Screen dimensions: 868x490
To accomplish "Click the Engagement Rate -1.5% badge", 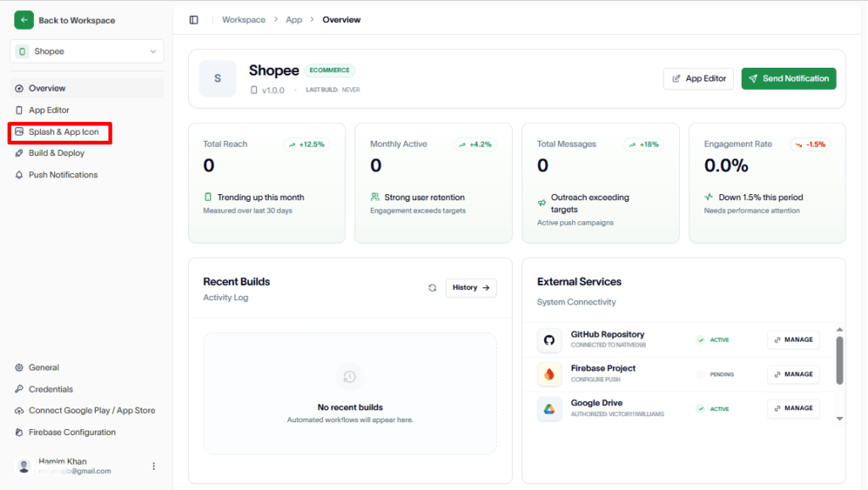I will pos(810,144).
